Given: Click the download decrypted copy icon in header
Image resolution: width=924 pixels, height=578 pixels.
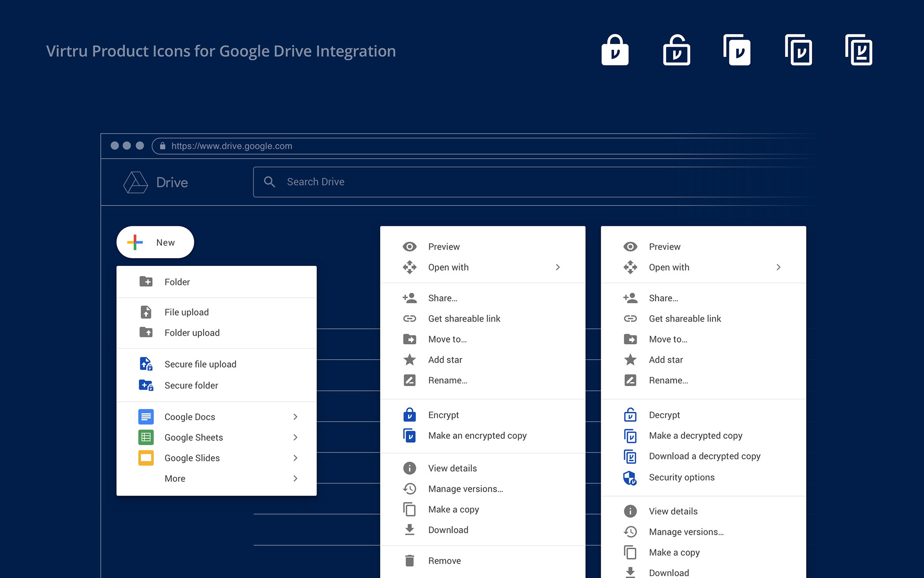Looking at the screenshot, I should [x=859, y=50].
